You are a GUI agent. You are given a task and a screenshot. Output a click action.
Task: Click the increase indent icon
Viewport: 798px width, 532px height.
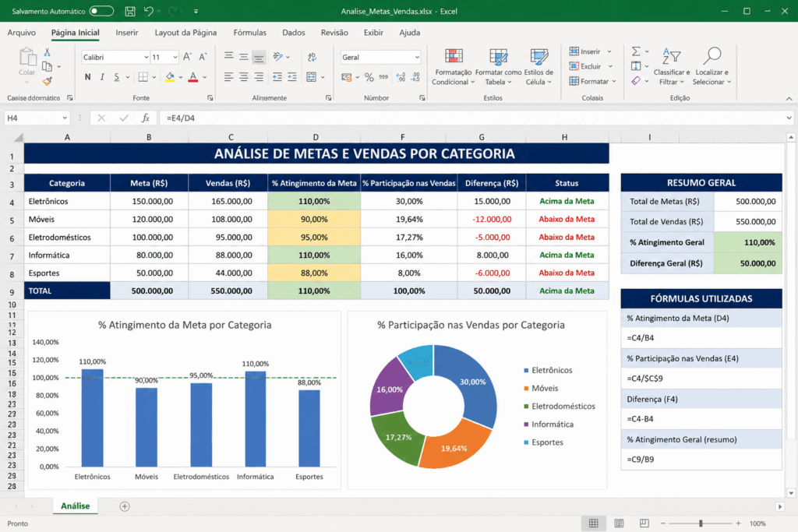coord(291,77)
